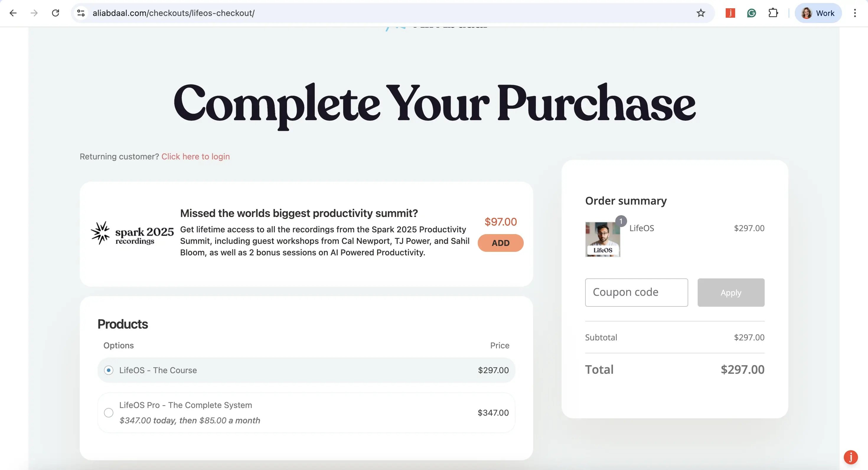Click the Coupon code field
The width and height of the screenshot is (868, 470).
(x=636, y=292)
